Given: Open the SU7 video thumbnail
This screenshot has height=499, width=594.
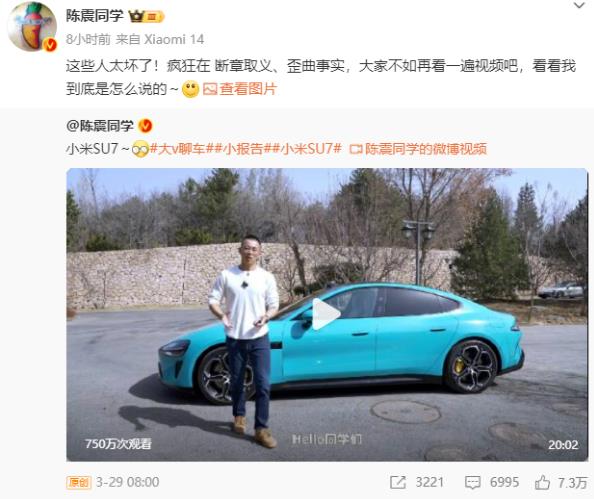Looking at the screenshot, I should (327, 314).
